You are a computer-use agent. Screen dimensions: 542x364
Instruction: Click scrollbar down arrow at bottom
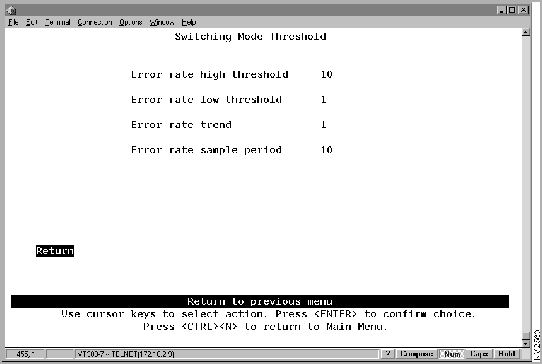526,343
